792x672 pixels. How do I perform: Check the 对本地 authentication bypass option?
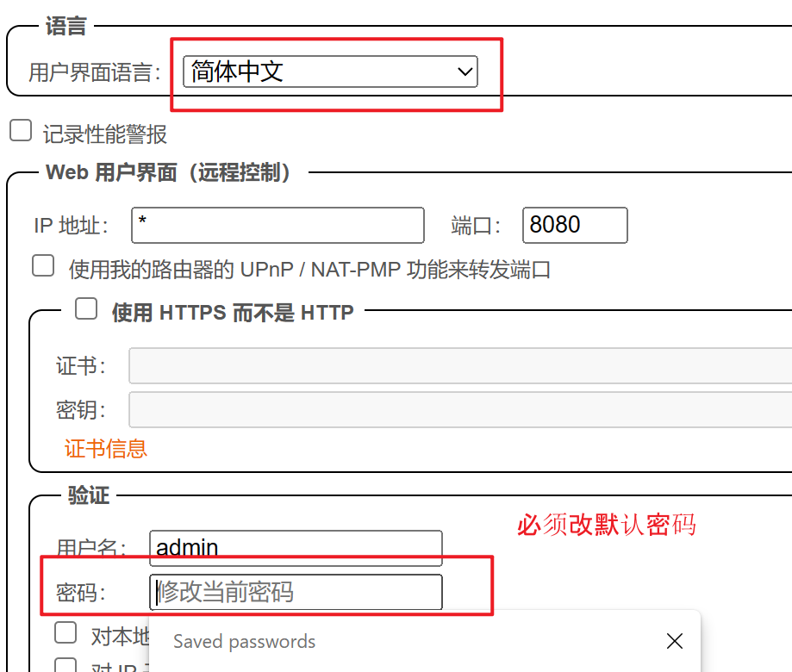tap(65, 632)
